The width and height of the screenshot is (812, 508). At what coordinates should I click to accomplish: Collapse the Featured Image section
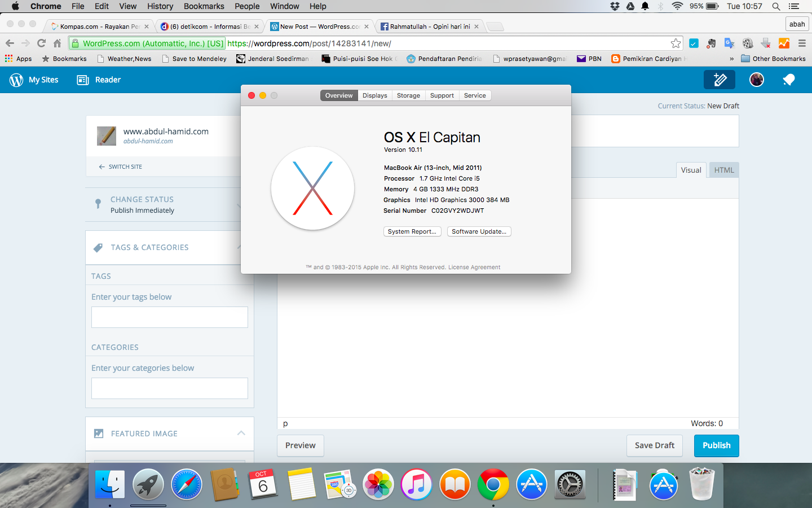pos(241,433)
